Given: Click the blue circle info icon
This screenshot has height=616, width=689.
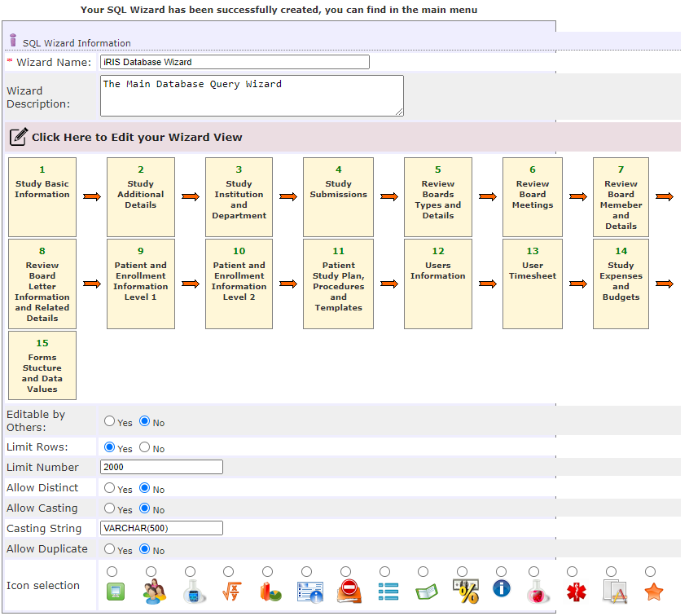Looking at the screenshot, I should tap(502, 588).
